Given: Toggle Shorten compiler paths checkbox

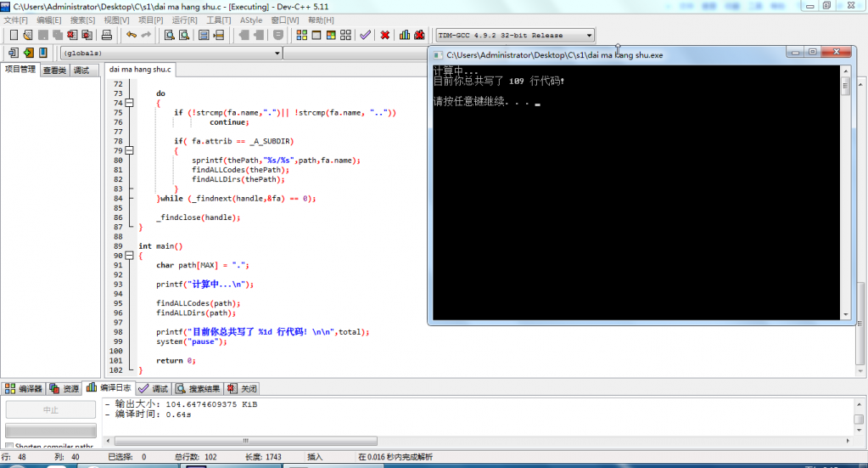Looking at the screenshot, I should click(8, 446).
